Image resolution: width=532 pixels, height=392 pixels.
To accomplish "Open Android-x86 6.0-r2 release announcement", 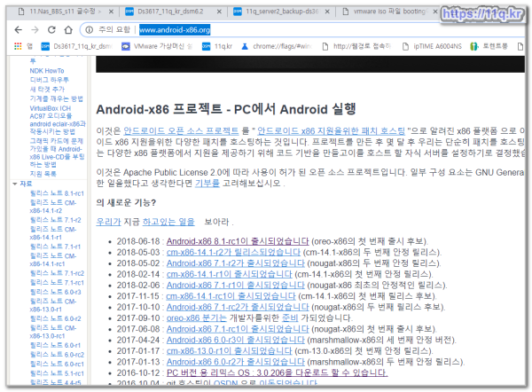I will pos(236,362).
